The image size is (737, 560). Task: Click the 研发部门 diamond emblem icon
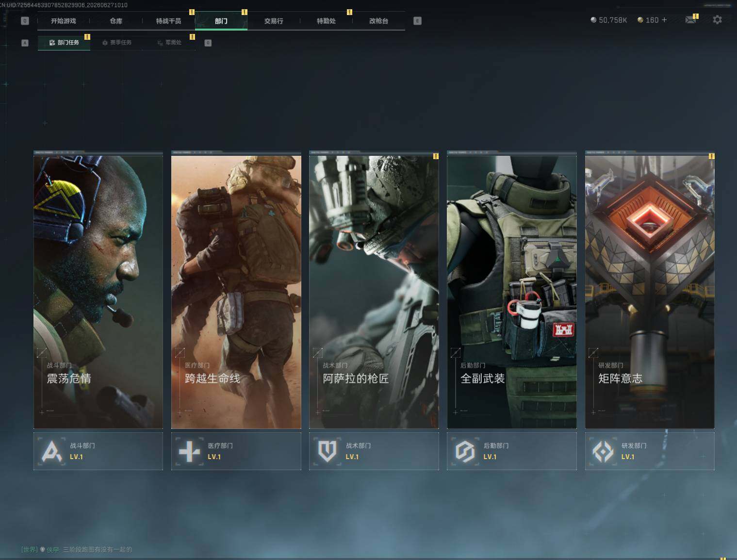603,451
